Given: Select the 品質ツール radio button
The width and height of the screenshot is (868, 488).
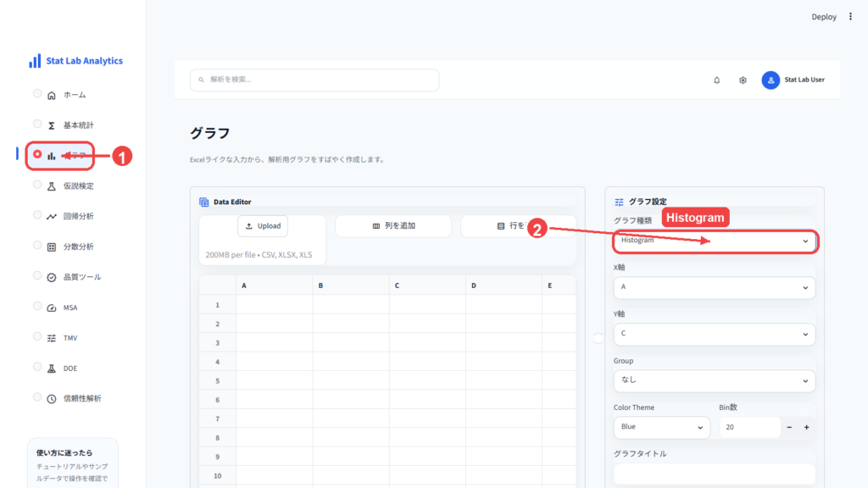Looking at the screenshot, I should (x=37, y=275).
